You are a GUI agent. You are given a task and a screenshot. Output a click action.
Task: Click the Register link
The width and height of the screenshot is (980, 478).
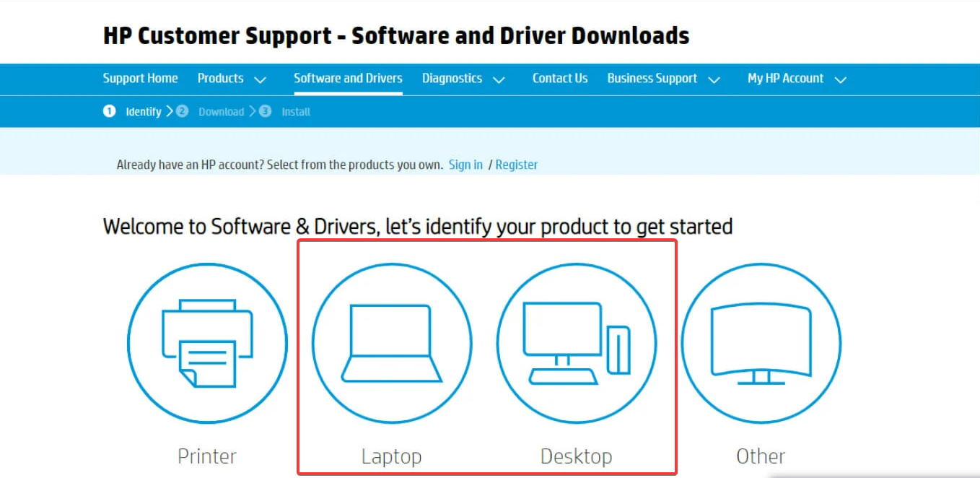pos(517,165)
